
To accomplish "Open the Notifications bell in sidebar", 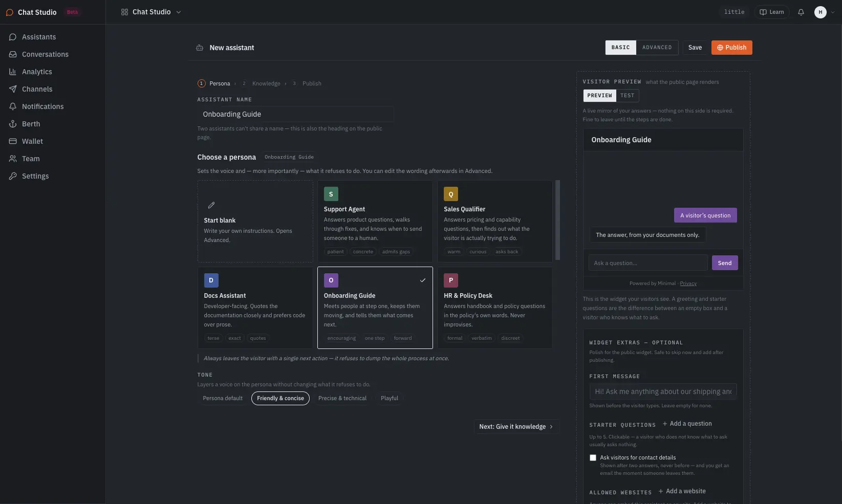I will coord(13,106).
